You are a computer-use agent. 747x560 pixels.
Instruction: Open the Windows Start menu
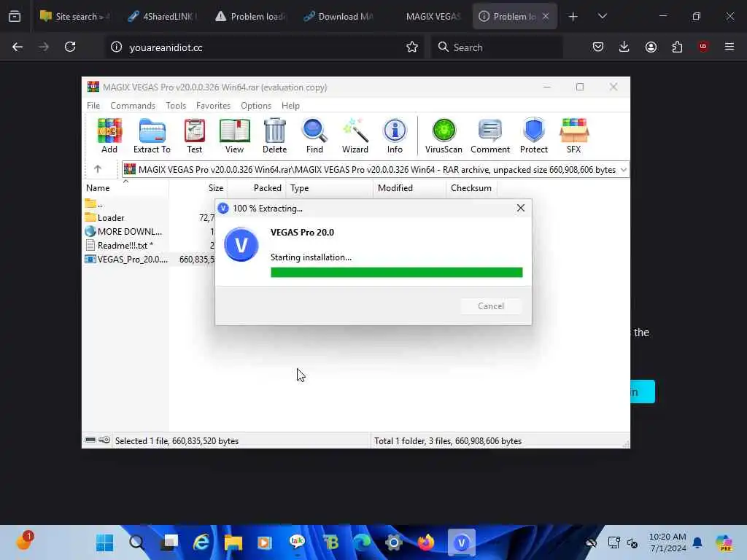click(x=105, y=542)
